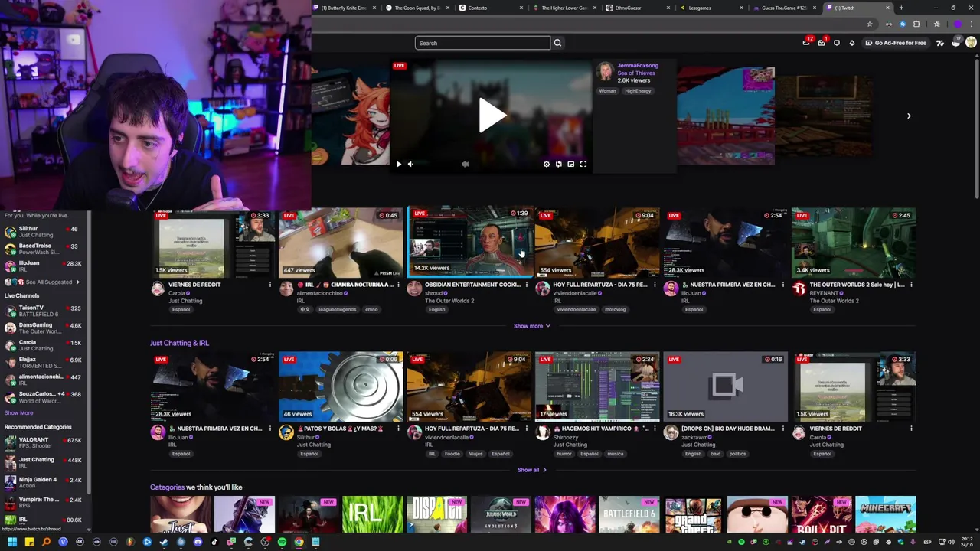Bookmark this page with star icon

870,24
